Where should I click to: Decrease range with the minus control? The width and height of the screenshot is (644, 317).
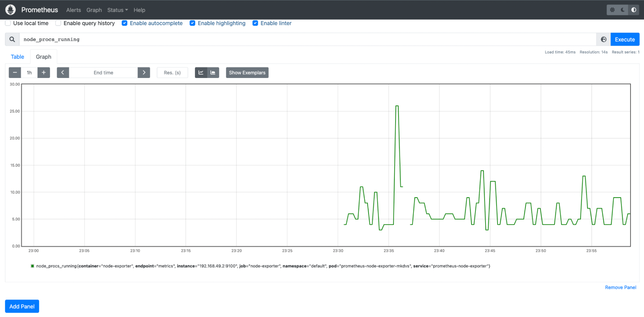click(x=15, y=72)
